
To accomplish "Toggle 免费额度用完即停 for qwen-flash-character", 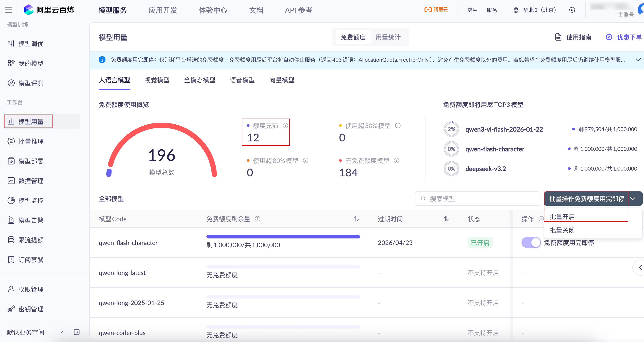I will tap(531, 243).
